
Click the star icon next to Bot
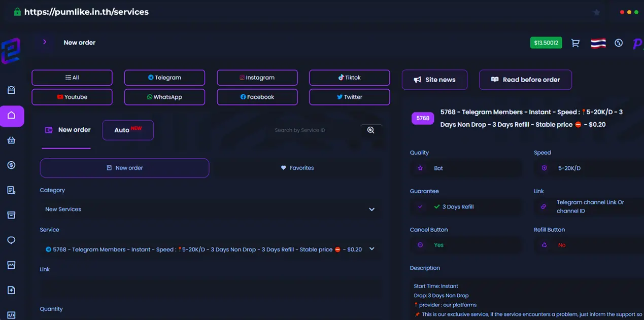[x=420, y=168]
